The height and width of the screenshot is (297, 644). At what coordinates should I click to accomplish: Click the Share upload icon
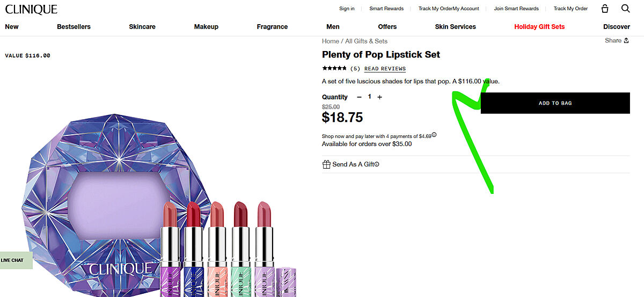tap(626, 41)
